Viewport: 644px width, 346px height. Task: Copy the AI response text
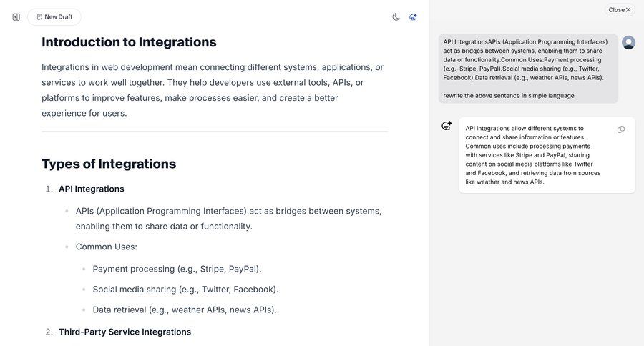click(x=620, y=129)
